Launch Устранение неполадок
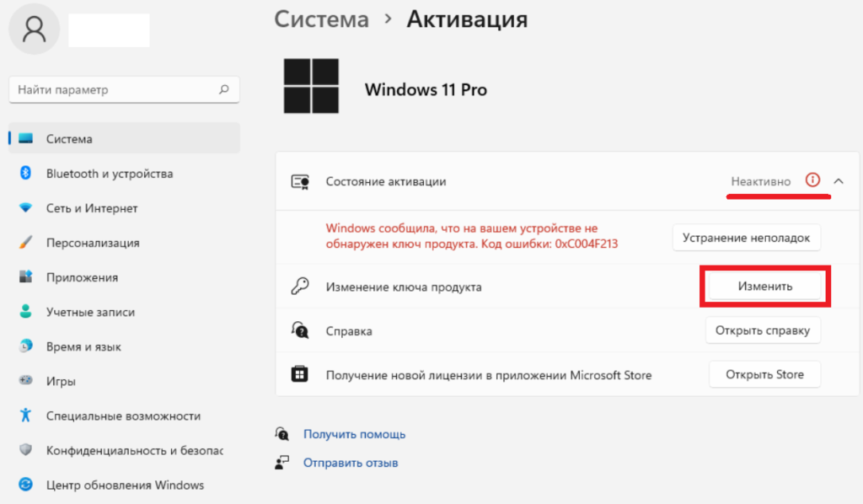 746,238
